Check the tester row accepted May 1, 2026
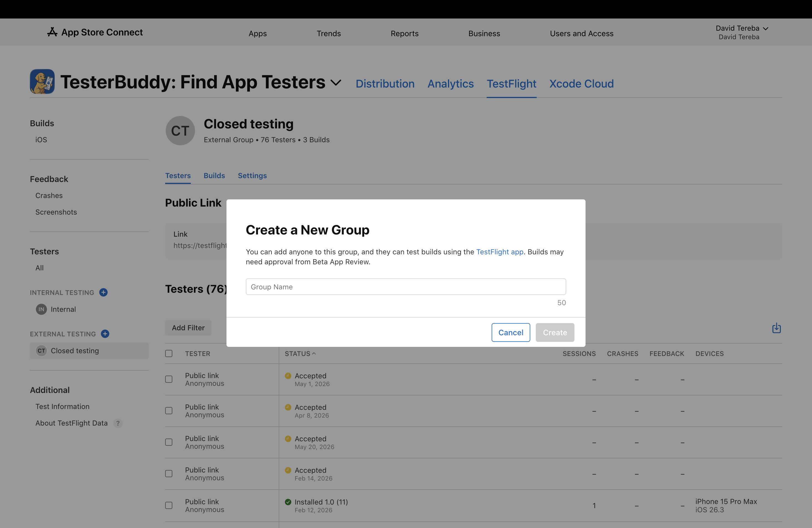The height and width of the screenshot is (528, 812). [x=169, y=379]
